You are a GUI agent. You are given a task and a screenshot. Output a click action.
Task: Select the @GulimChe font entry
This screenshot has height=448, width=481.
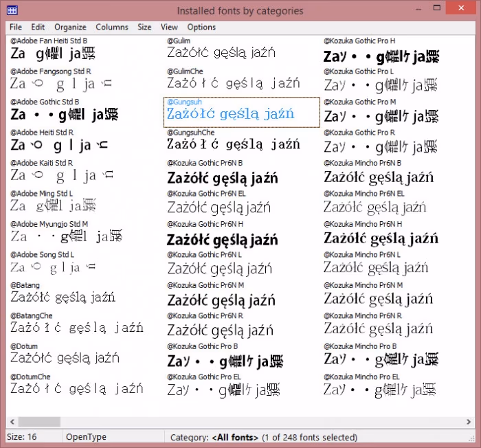(242, 81)
